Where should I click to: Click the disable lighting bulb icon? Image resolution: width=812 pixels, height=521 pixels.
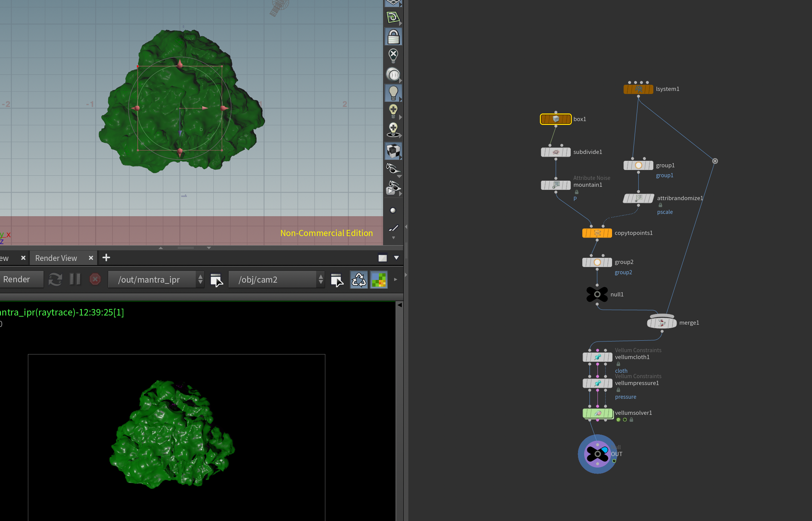(393, 56)
